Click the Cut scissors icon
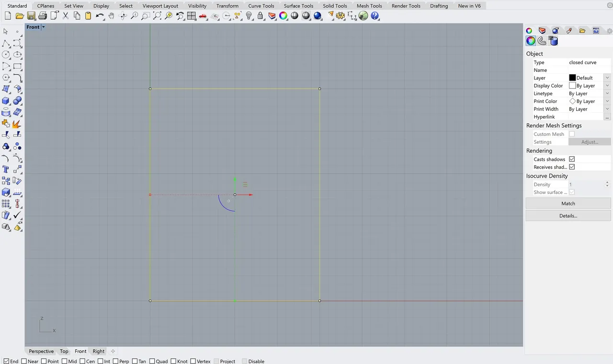Screen dimensions: 613x364 (x=66, y=16)
